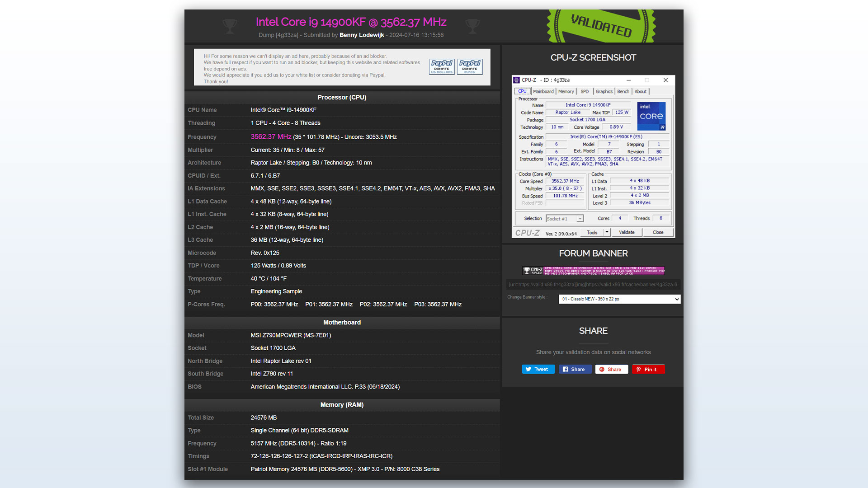Image resolution: width=868 pixels, height=488 pixels.
Task: Click the Core Voltage 0.89 V field
Action: tap(616, 127)
